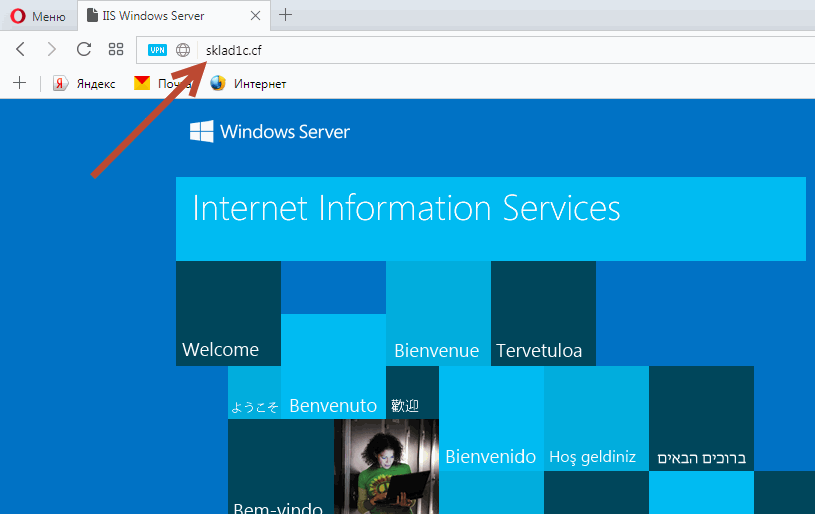The image size is (815, 514).
Task: Click the Tervetuloa tile
Action: [543, 313]
